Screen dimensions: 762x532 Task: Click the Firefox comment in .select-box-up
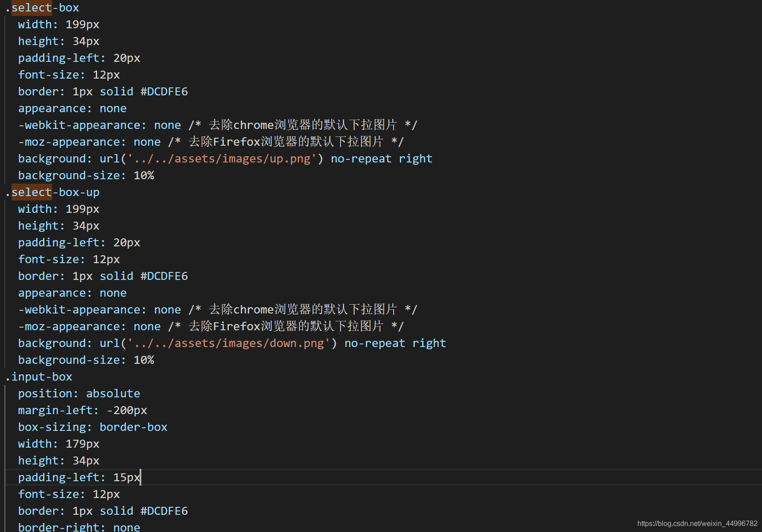click(x=286, y=327)
